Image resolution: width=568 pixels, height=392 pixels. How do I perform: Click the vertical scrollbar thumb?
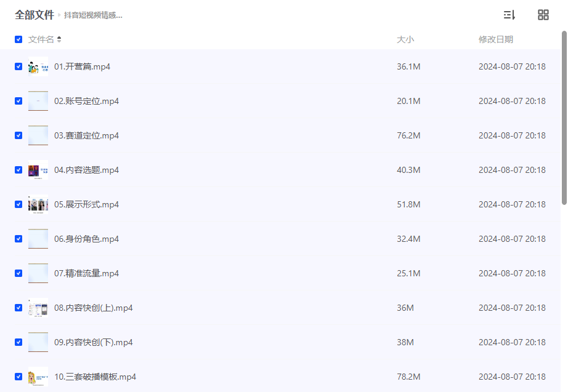point(564,118)
